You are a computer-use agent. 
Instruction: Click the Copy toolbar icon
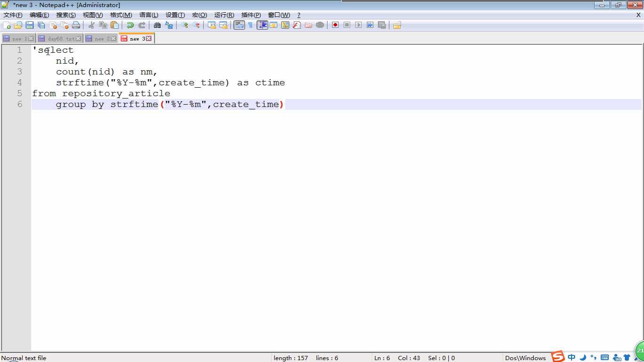103,25
